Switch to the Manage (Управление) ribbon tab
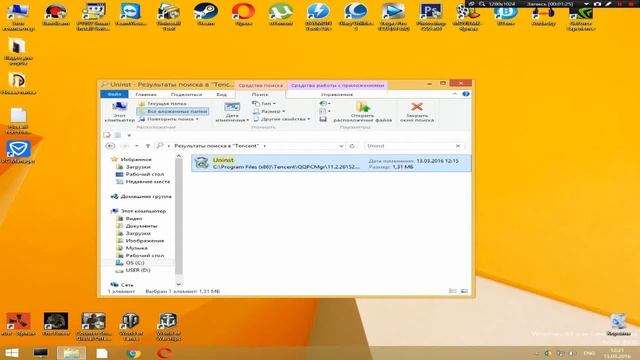Screen dimensions: 640x360 click(337, 94)
